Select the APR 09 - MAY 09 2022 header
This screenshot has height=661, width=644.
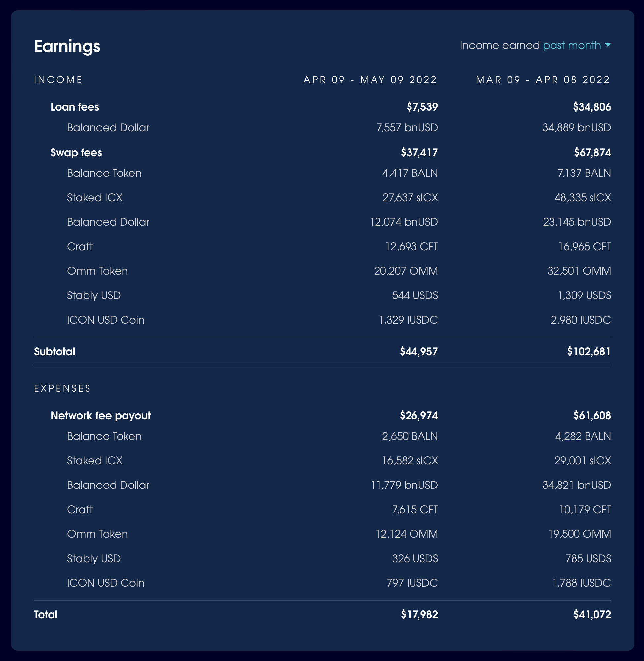point(370,80)
